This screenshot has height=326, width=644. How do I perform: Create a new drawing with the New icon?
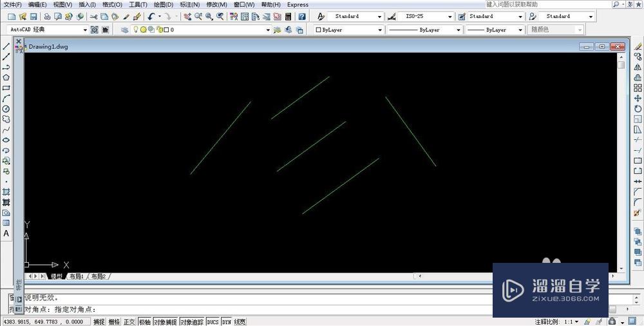point(12,17)
